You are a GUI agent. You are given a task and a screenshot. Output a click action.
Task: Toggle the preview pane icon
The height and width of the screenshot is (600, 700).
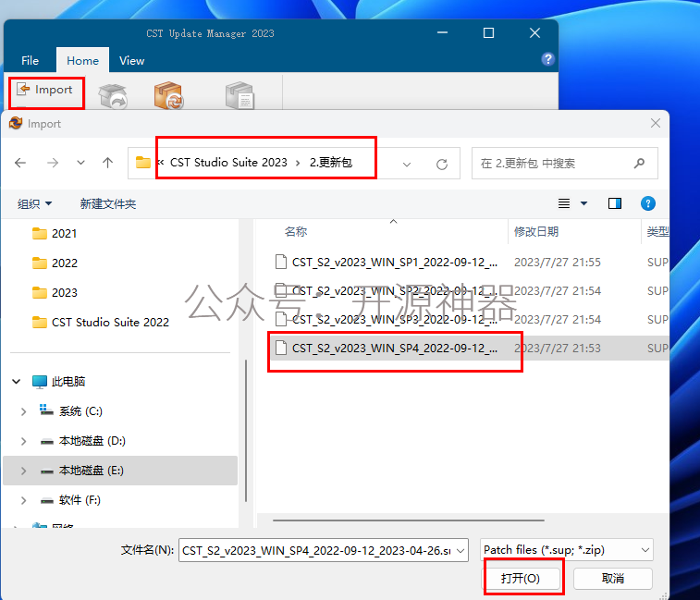615,203
